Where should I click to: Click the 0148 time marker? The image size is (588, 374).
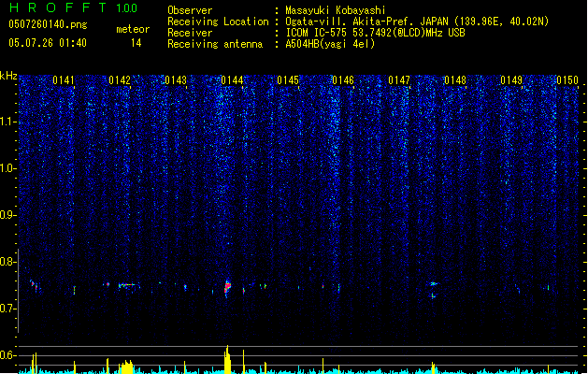(455, 80)
